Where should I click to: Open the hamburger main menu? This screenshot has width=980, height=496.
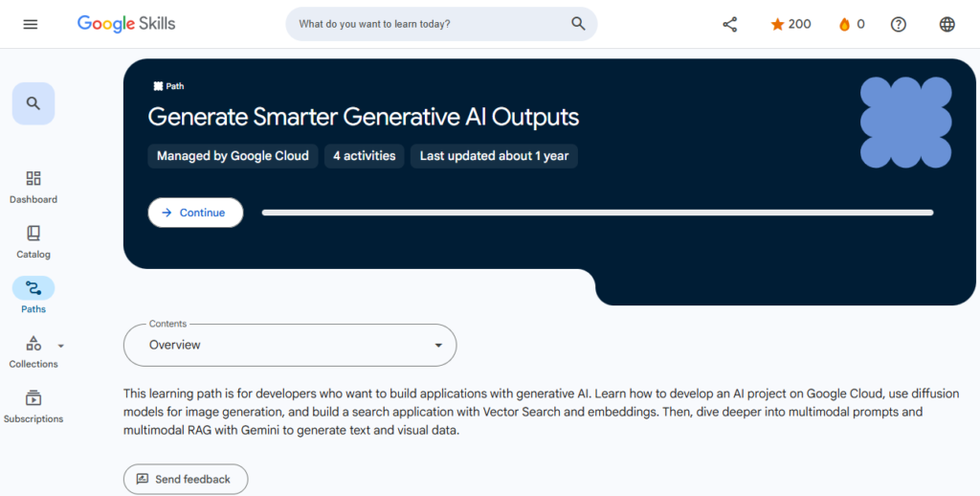coord(30,24)
